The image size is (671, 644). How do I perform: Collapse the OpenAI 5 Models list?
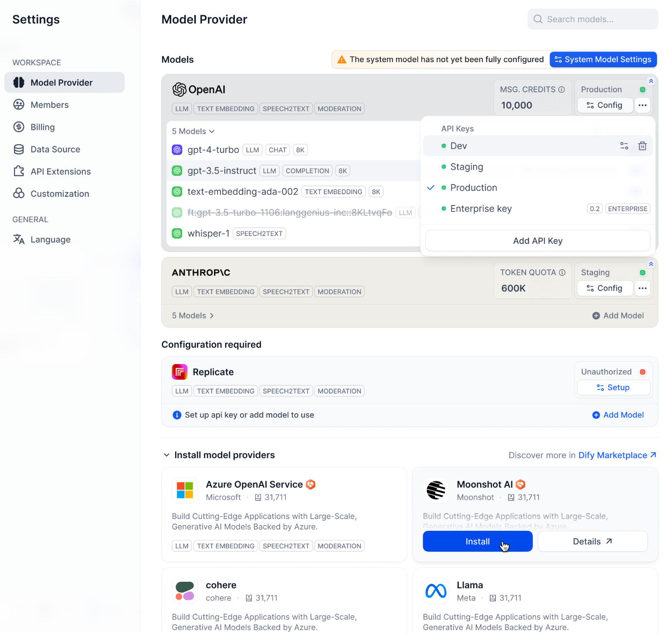click(x=193, y=131)
